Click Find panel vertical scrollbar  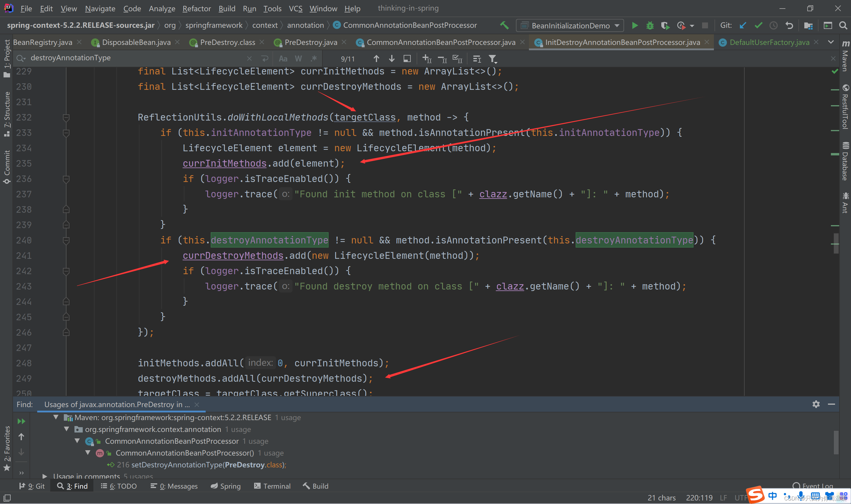pyautogui.click(x=836, y=442)
